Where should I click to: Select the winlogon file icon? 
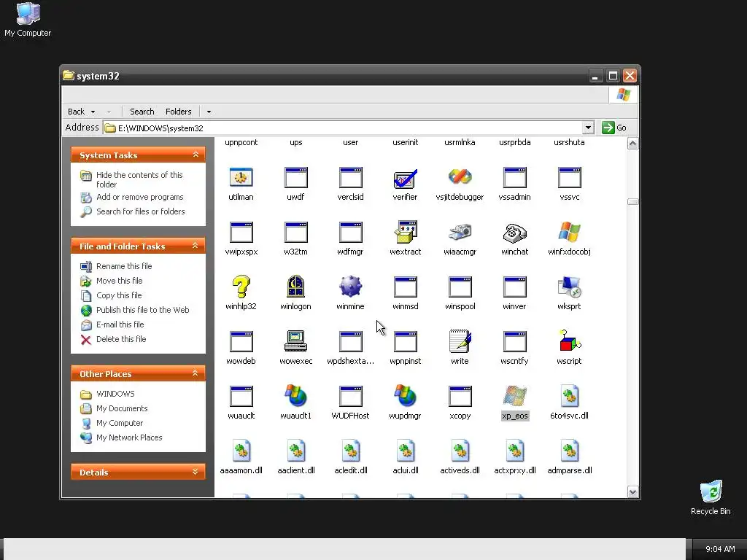click(296, 287)
